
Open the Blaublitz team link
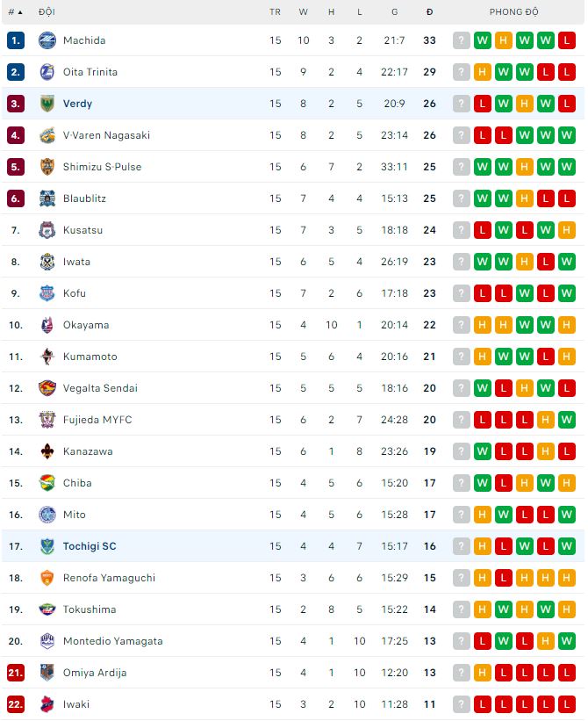click(x=84, y=198)
